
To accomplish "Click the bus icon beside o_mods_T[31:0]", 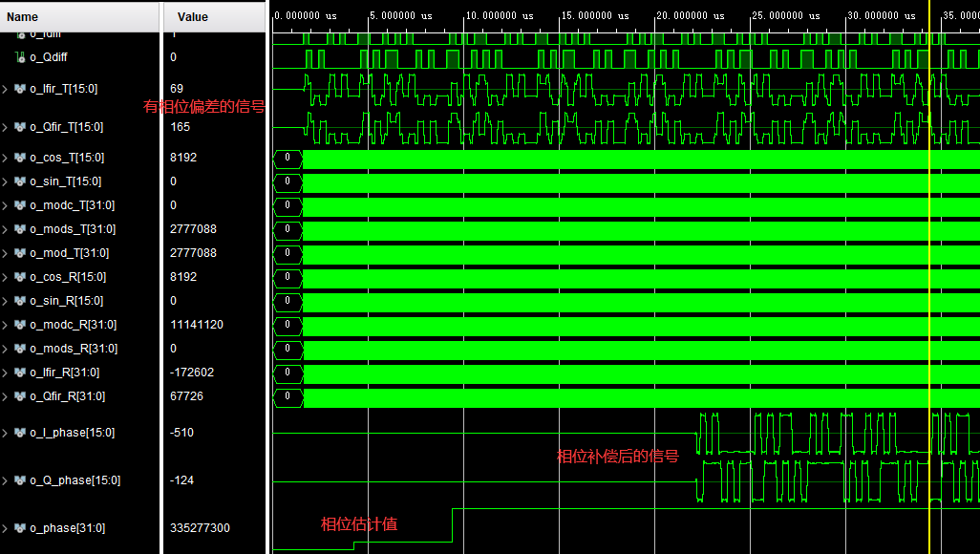I will (x=20, y=229).
